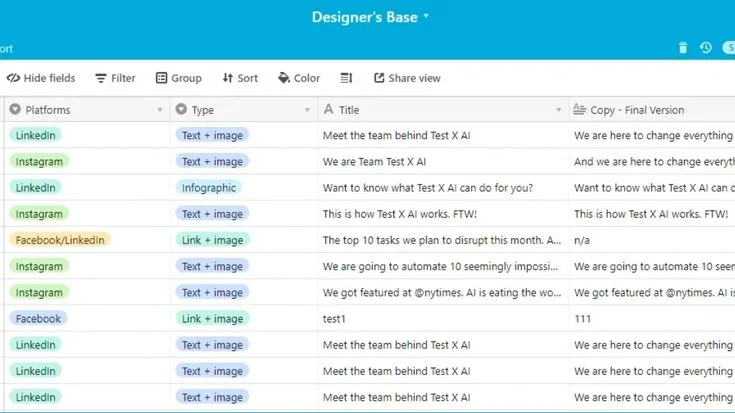Open Platforms column dropdown arrow
The height and width of the screenshot is (413, 735).
pyautogui.click(x=160, y=110)
